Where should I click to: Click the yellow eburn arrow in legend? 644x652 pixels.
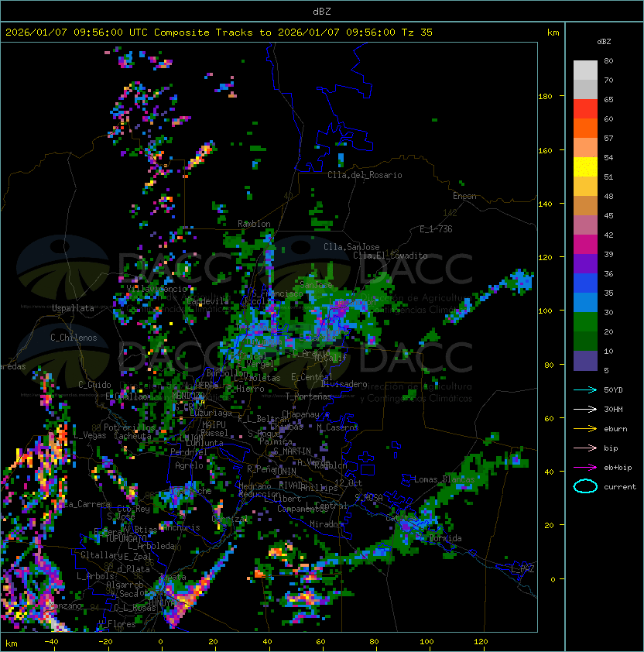click(585, 429)
